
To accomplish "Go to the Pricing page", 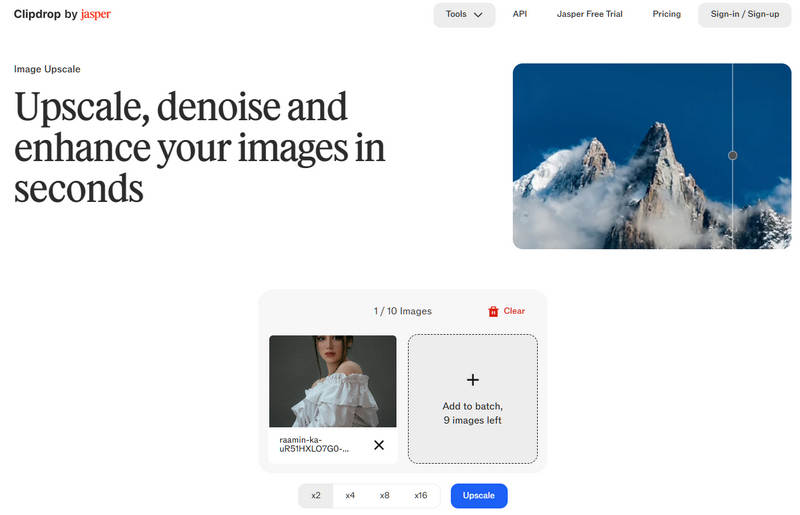I will (x=666, y=14).
